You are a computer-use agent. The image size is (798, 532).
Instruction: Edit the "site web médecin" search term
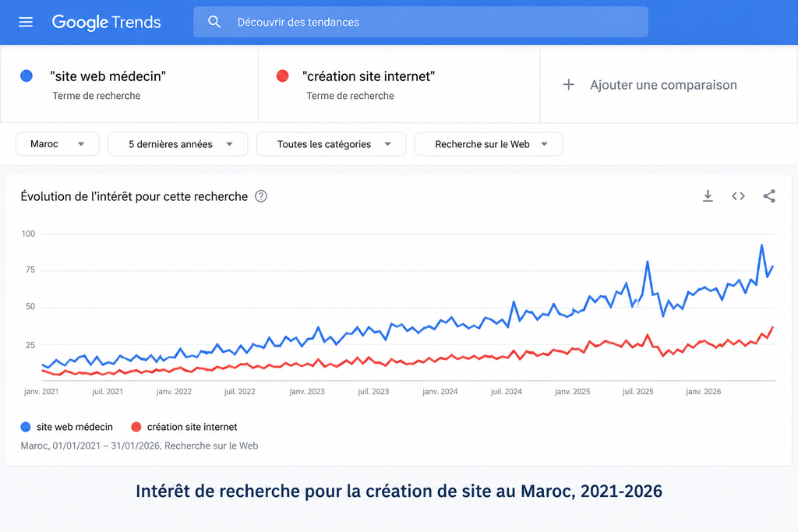pyautogui.click(x=108, y=76)
